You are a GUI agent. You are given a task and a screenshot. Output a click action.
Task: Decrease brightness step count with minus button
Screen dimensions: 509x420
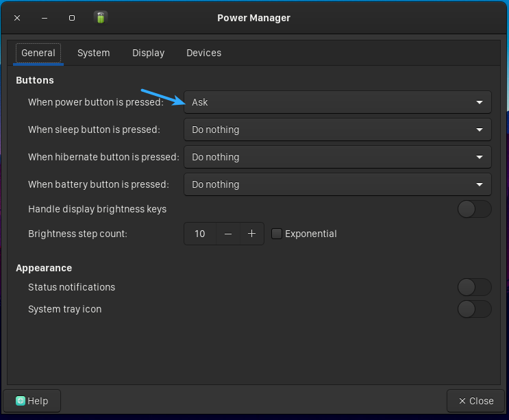(x=228, y=234)
